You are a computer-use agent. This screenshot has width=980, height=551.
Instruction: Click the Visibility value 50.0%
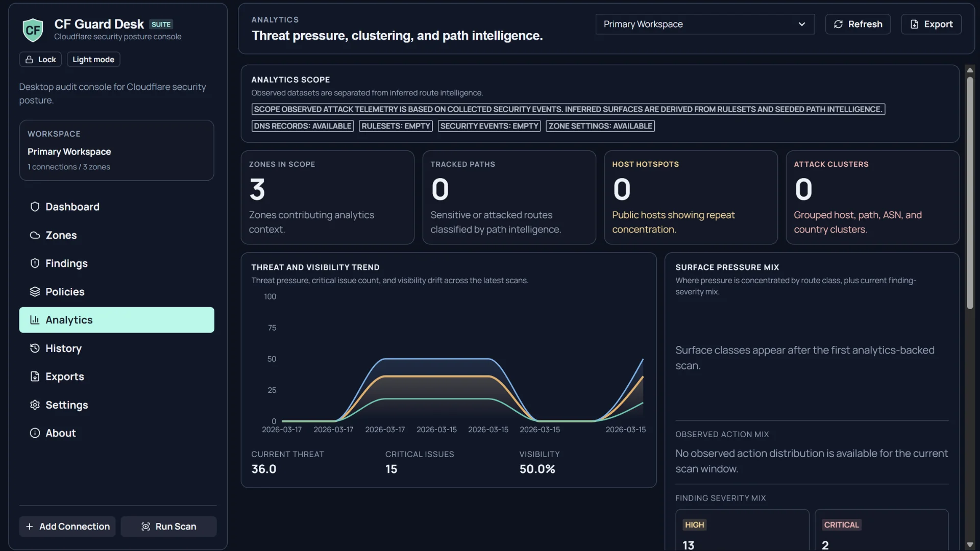537,469
